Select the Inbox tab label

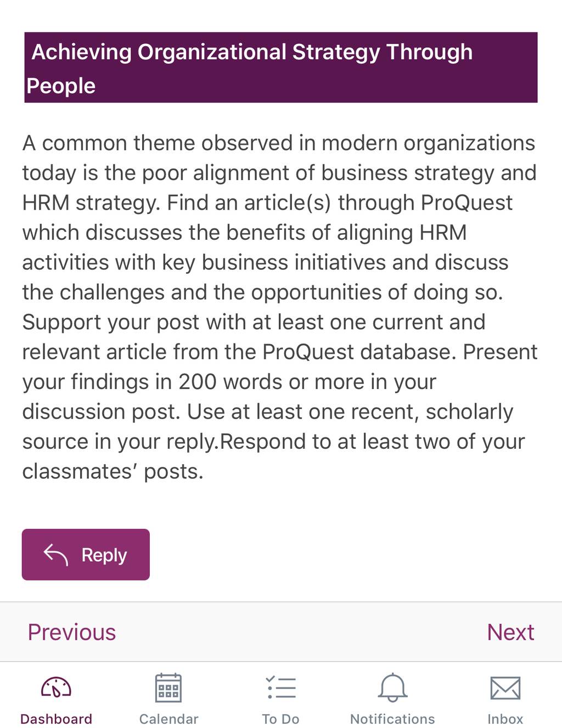pyautogui.click(x=505, y=719)
